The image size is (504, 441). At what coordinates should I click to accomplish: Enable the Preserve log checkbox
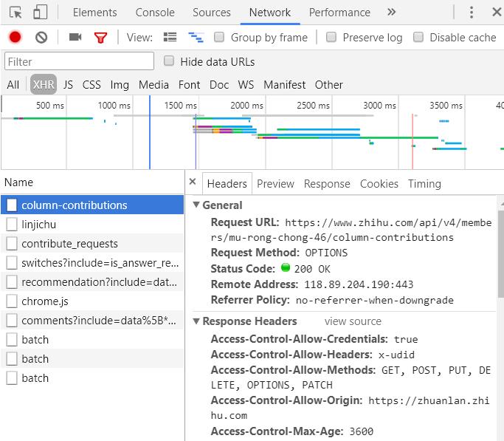[x=331, y=37]
